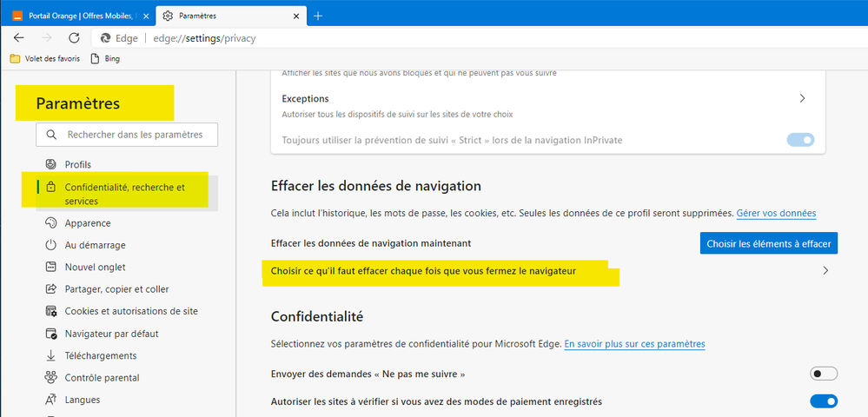The width and height of the screenshot is (868, 417).
Task: Reload the page with the refresh icon
Action: click(74, 38)
